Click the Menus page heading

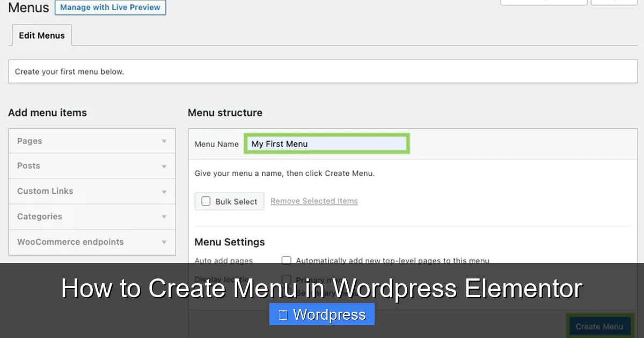tap(28, 8)
